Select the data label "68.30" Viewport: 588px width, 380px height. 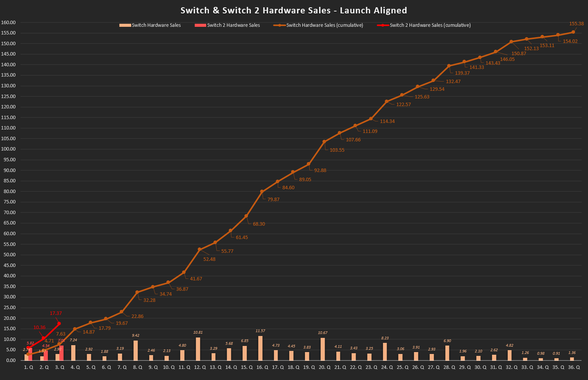point(259,224)
